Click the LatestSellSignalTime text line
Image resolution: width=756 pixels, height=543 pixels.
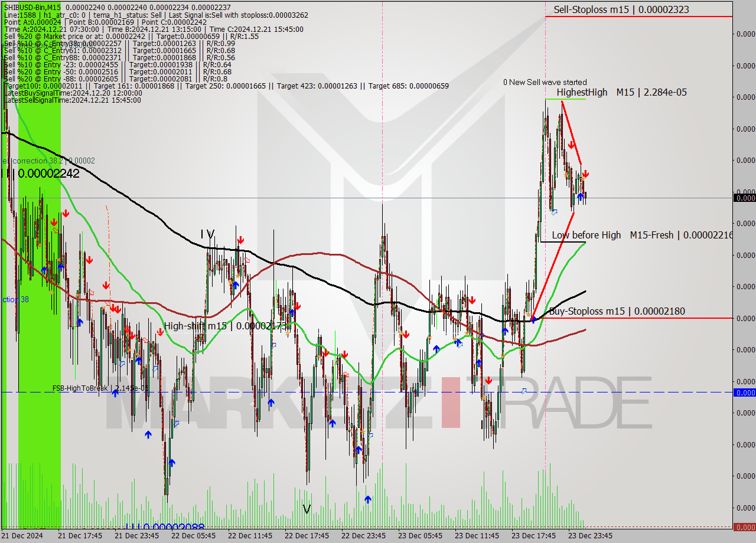[72, 100]
